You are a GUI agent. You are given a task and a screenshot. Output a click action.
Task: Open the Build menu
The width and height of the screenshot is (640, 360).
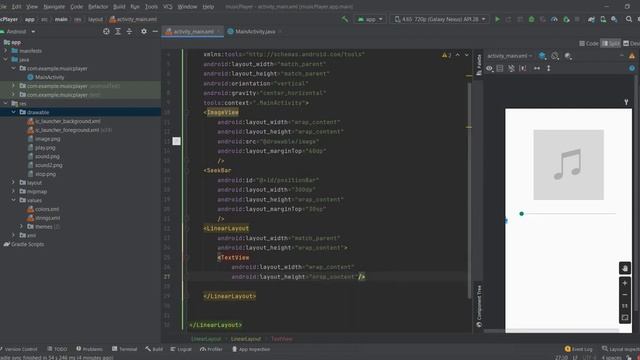click(x=119, y=7)
